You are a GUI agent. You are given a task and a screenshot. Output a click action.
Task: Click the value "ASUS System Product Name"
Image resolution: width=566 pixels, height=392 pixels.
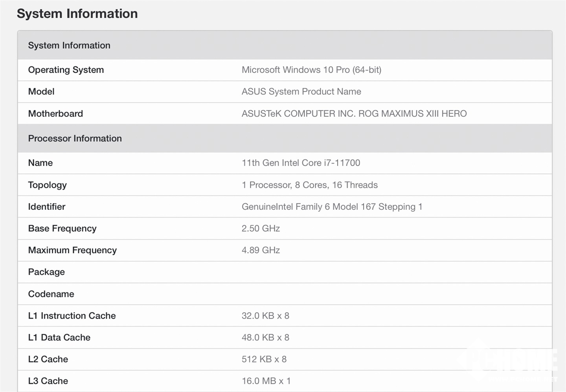tap(301, 92)
